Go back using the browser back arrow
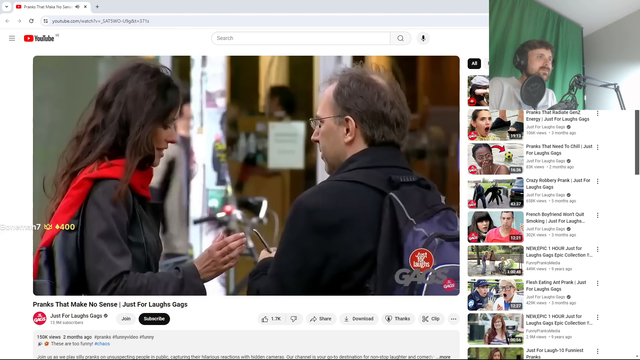Image resolution: width=640 pixels, height=360 pixels. pos(7,21)
